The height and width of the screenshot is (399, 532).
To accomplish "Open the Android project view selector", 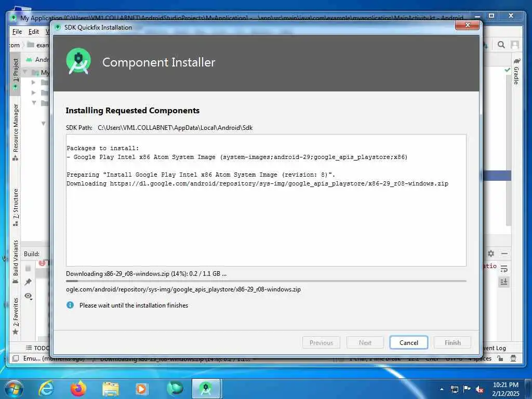I will point(38,60).
